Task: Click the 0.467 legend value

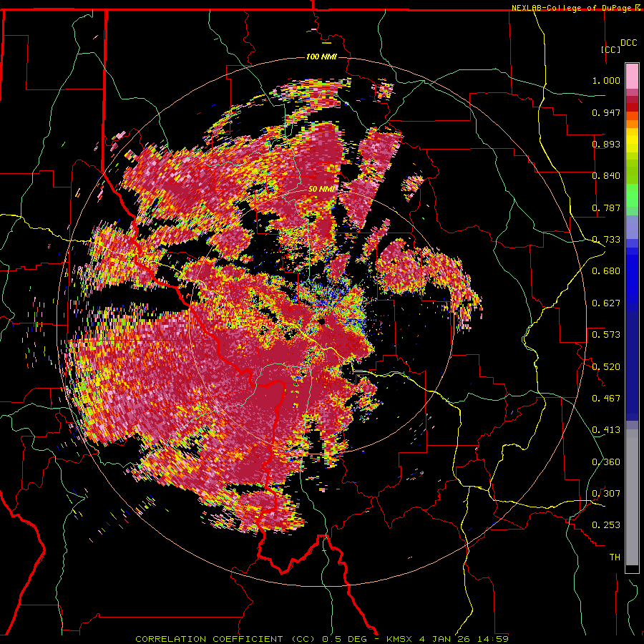Action: pyautogui.click(x=606, y=399)
